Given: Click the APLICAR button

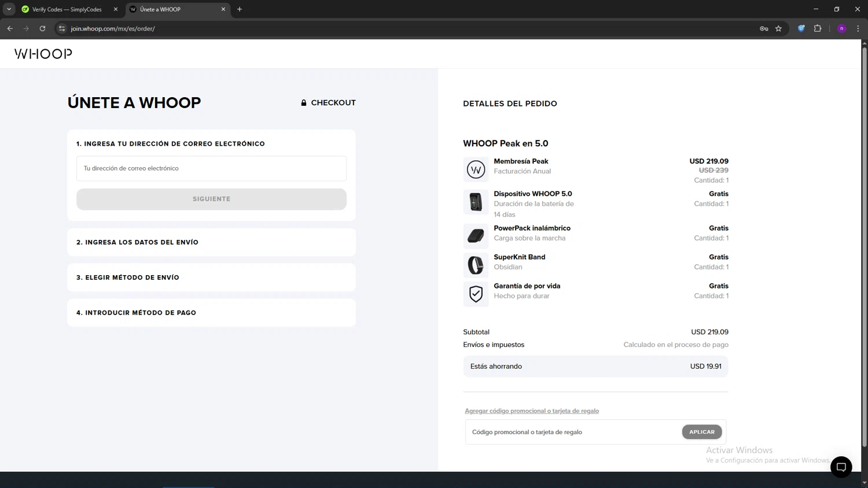Looking at the screenshot, I should point(702,432).
